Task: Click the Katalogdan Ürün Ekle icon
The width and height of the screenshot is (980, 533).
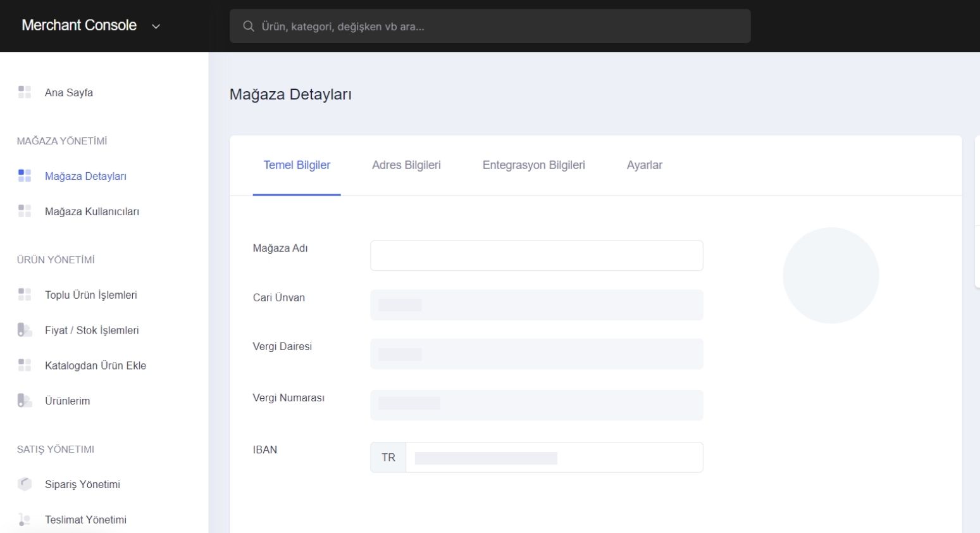Action: pyautogui.click(x=25, y=366)
